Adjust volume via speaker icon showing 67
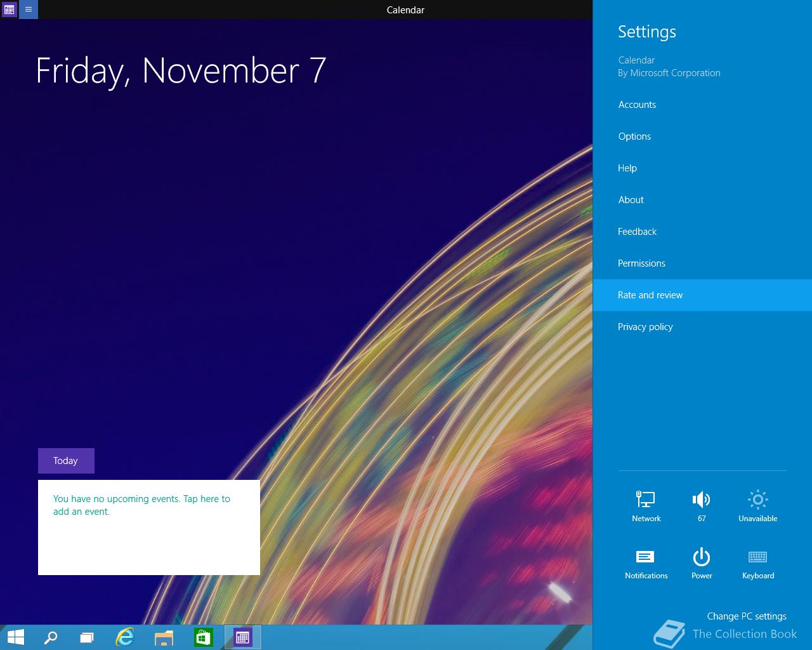Image resolution: width=812 pixels, height=650 pixels. pos(702,506)
